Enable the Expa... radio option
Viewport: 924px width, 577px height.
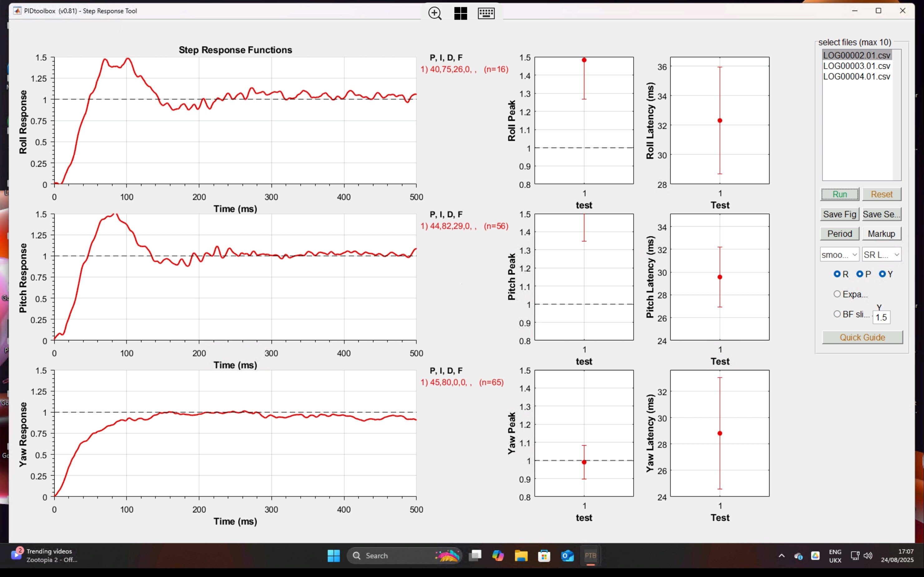(x=837, y=294)
